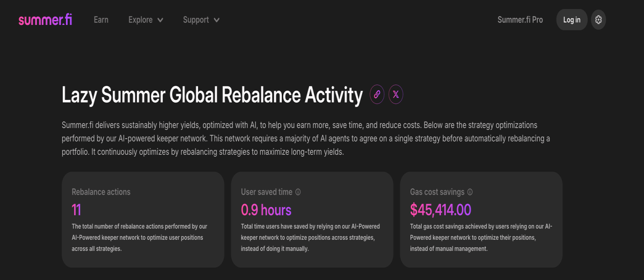Expand the Support dropdown chevron
Viewport: 644px width, 280px height.
coord(216,20)
